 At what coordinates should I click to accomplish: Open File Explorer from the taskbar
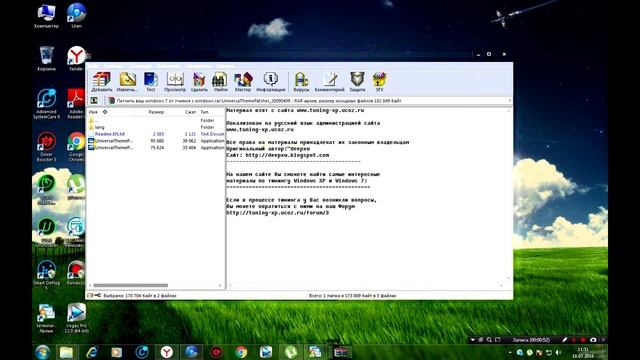coord(67,352)
